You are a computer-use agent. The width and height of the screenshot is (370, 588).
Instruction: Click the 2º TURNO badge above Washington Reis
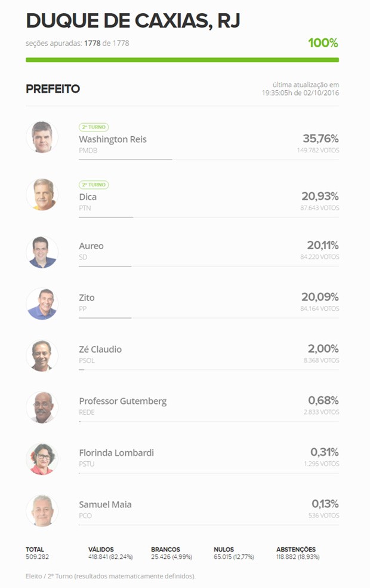click(x=94, y=127)
